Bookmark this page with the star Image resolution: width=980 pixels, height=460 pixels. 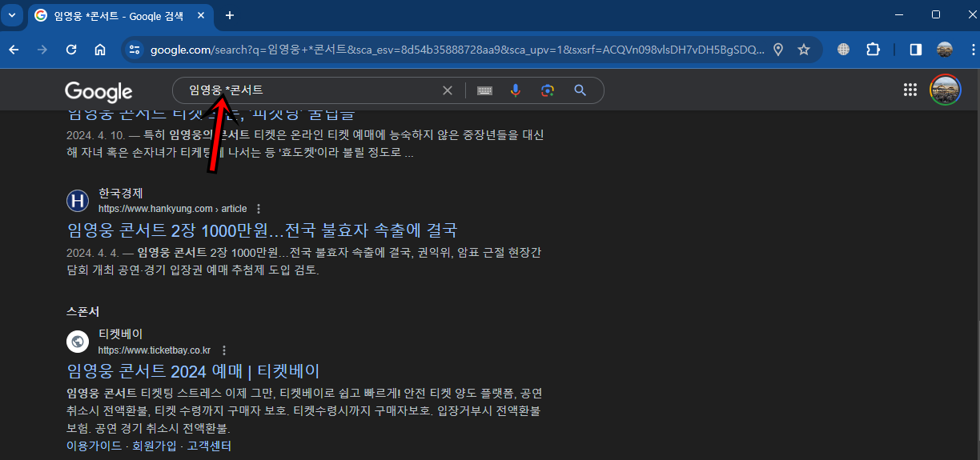(804, 50)
